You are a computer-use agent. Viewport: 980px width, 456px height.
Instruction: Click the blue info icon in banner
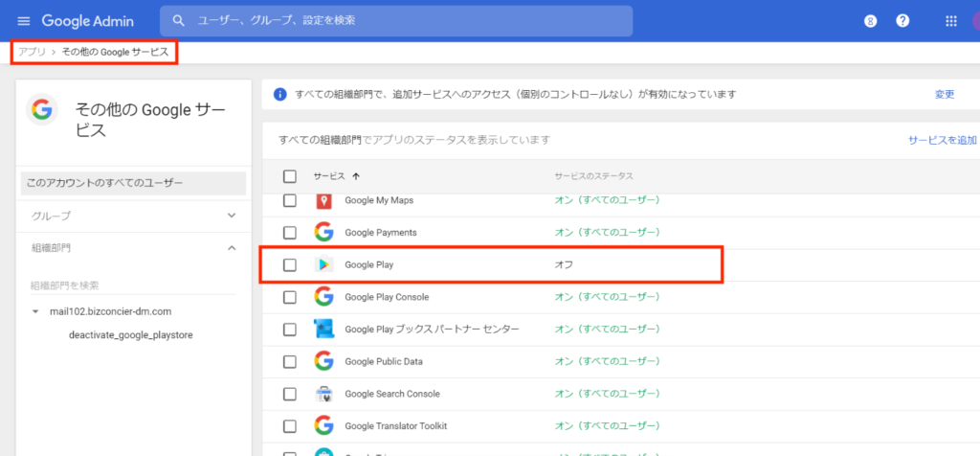pos(280,94)
